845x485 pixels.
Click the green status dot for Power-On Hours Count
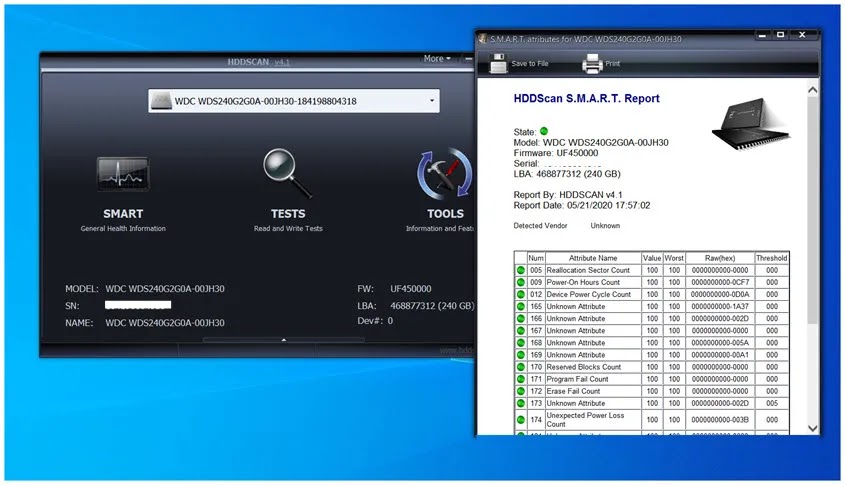coord(521,282)
